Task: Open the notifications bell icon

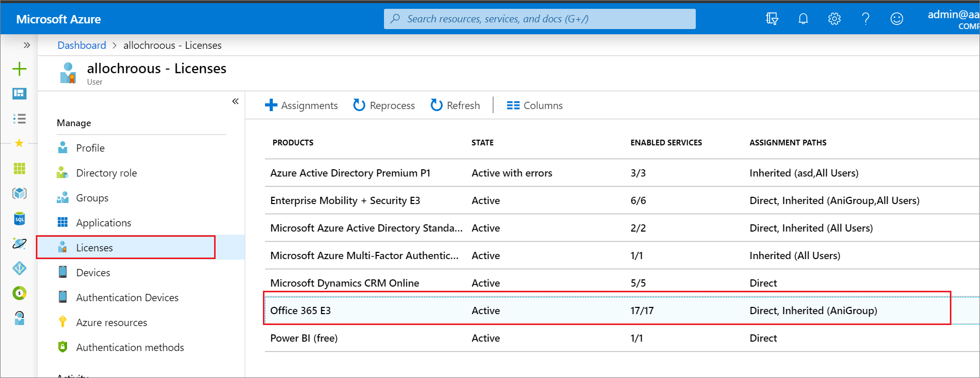Action: click(x=803, y=19)
